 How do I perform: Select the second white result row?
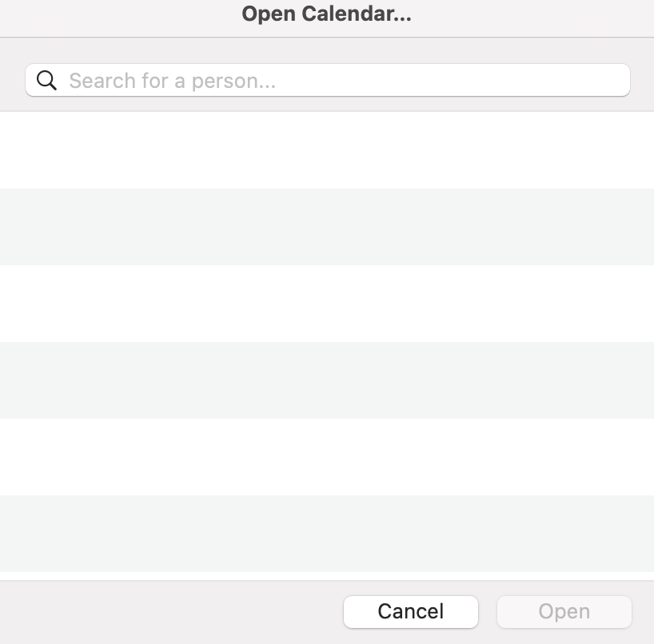click(x=327, y=304)
